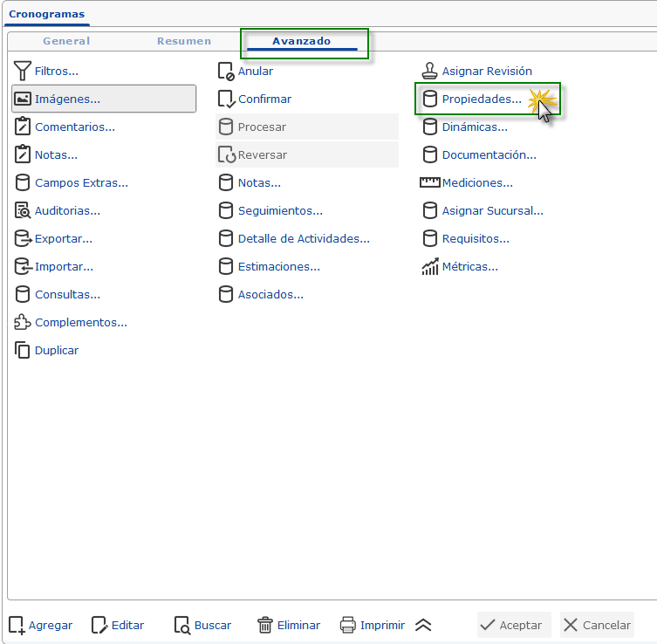Click the Anular cancel-document icon
The width and height of the screenshot is (657, 644).
[x=226, y=71]
